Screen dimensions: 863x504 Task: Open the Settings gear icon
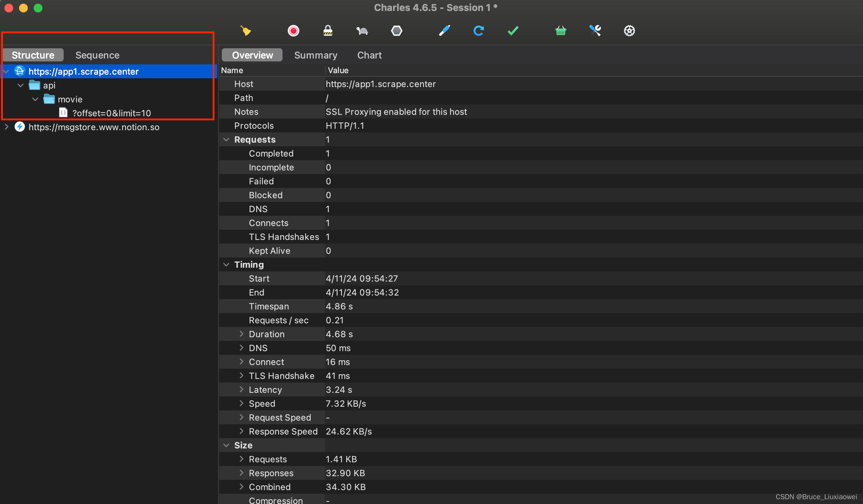tap(629, 31)
